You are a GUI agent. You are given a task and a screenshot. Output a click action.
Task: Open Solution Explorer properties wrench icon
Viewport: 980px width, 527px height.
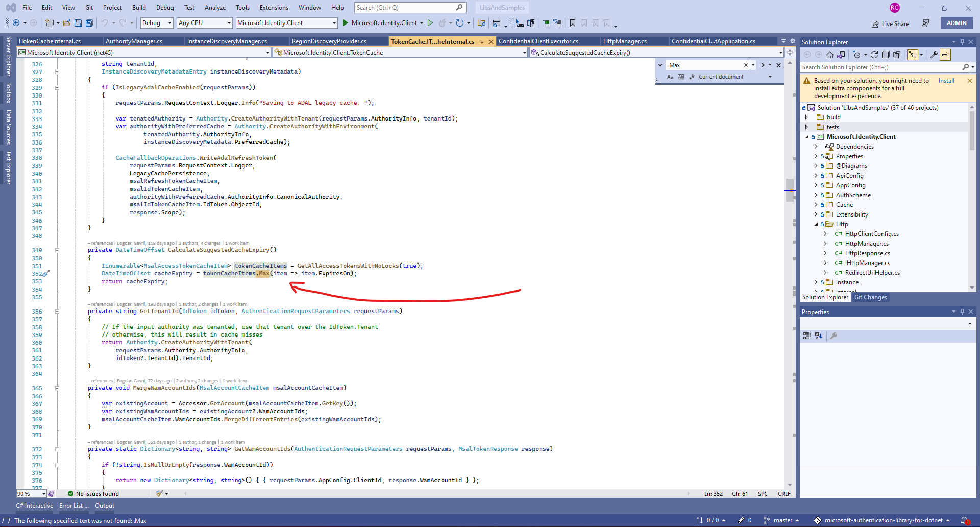(934, 55)
